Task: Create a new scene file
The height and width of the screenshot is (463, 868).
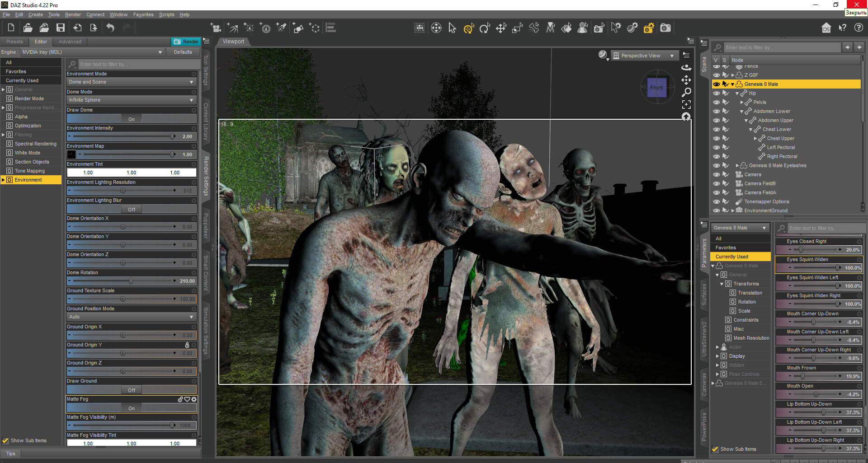Action: (11, 28)
